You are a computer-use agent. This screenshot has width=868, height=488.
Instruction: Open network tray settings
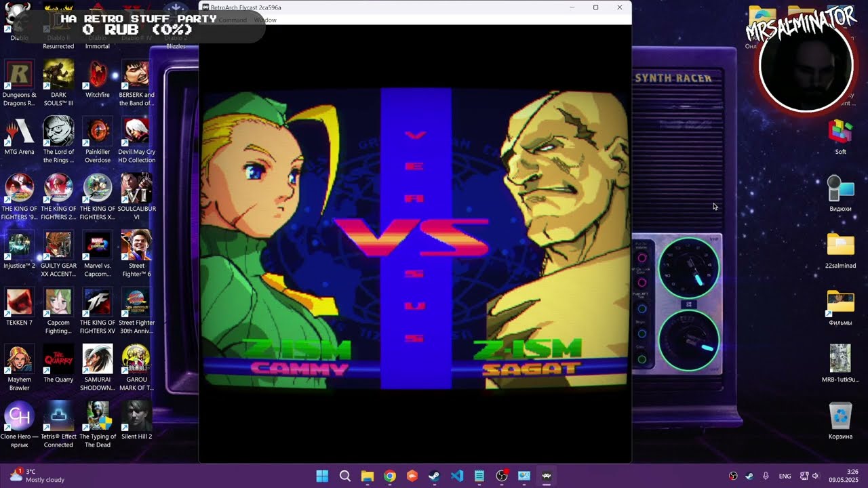pos(804,476)
